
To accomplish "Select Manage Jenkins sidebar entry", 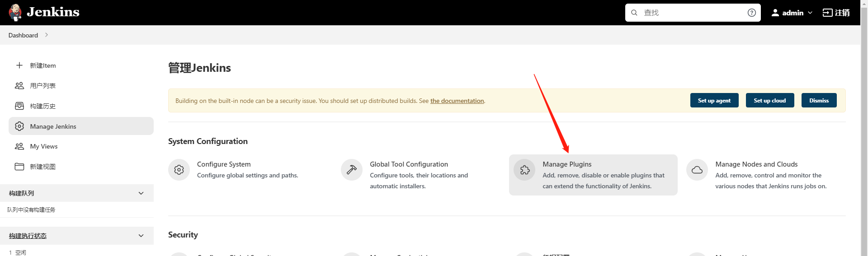I will [81, 126].
